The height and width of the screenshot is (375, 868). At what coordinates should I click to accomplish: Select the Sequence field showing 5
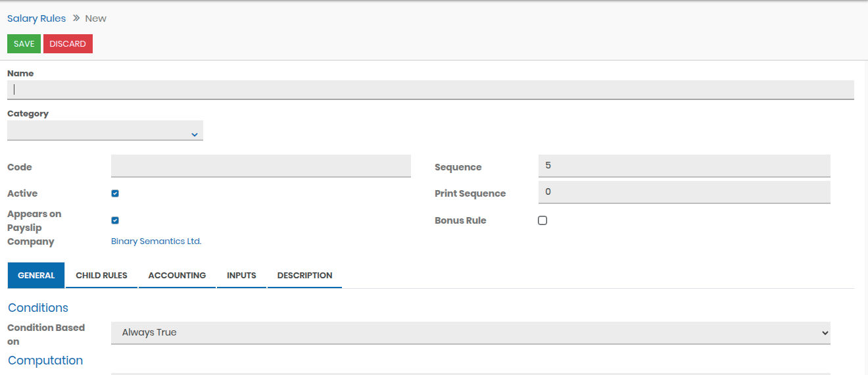(x=684, y=166)
